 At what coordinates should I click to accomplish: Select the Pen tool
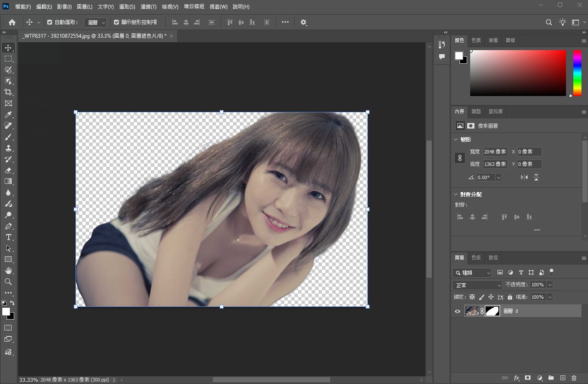(x=8, y=226)
